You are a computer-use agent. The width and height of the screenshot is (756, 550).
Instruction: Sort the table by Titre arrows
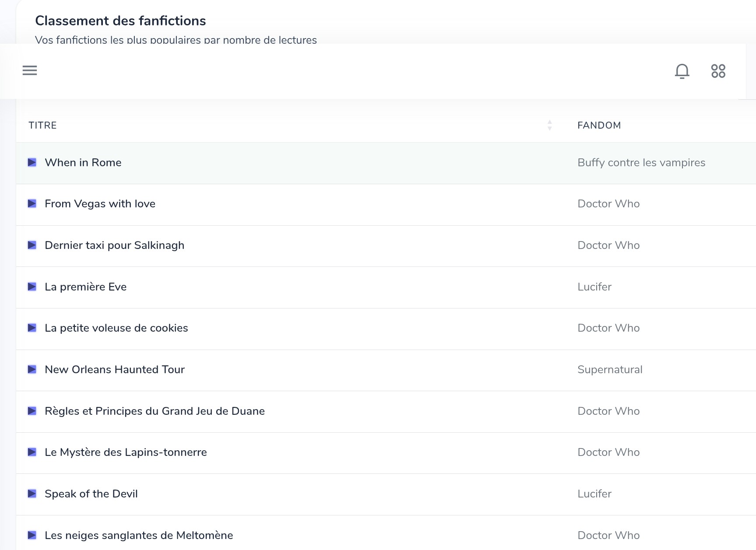tap(549, 125)
